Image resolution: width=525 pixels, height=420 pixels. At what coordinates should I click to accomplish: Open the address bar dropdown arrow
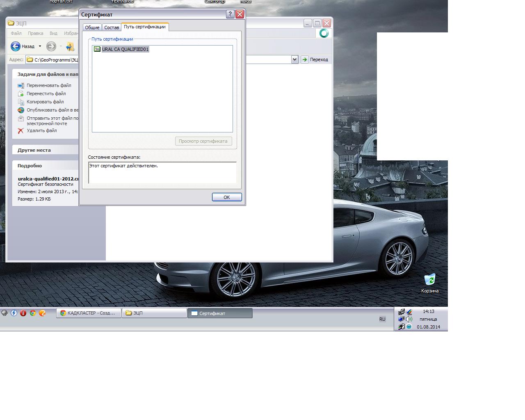[x=294, y=60]
